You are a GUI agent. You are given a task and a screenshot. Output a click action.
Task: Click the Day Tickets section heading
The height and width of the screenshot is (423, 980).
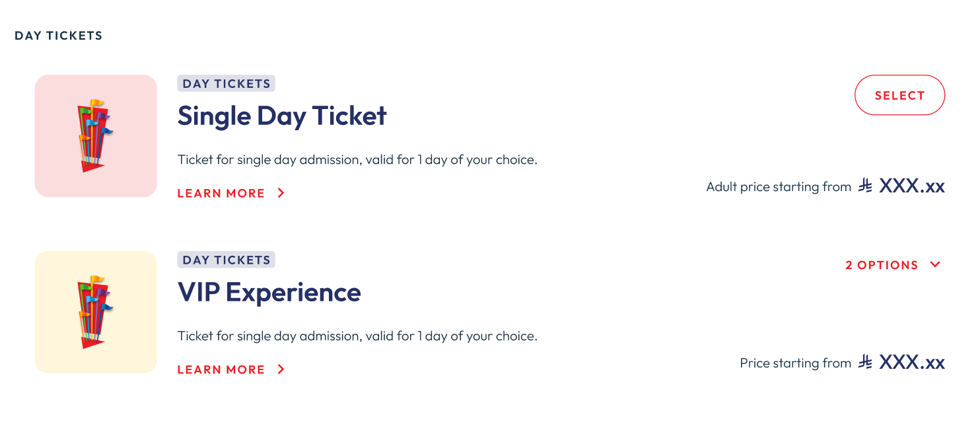[x=58, y=36]
